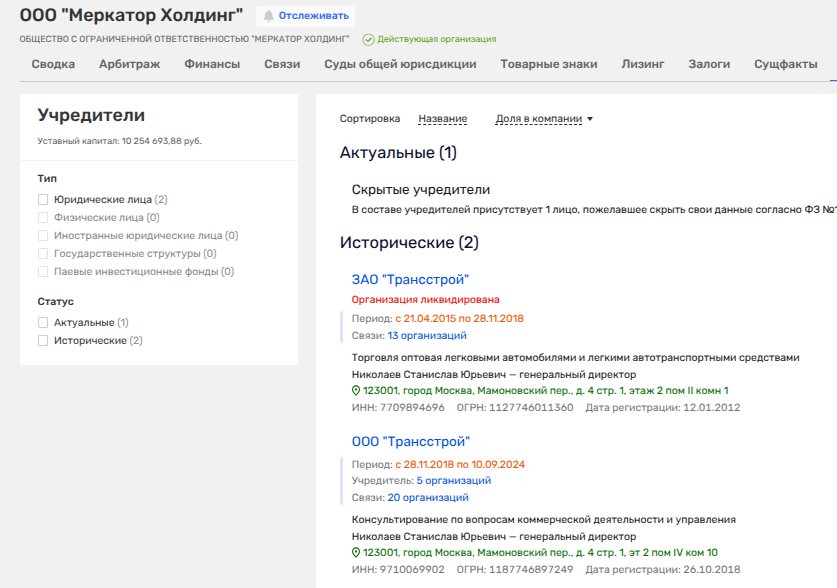This screenshot has width=837, height=588.
Task: Toggle the Юридические лица checkbox
Action: [x=43, y=199]
